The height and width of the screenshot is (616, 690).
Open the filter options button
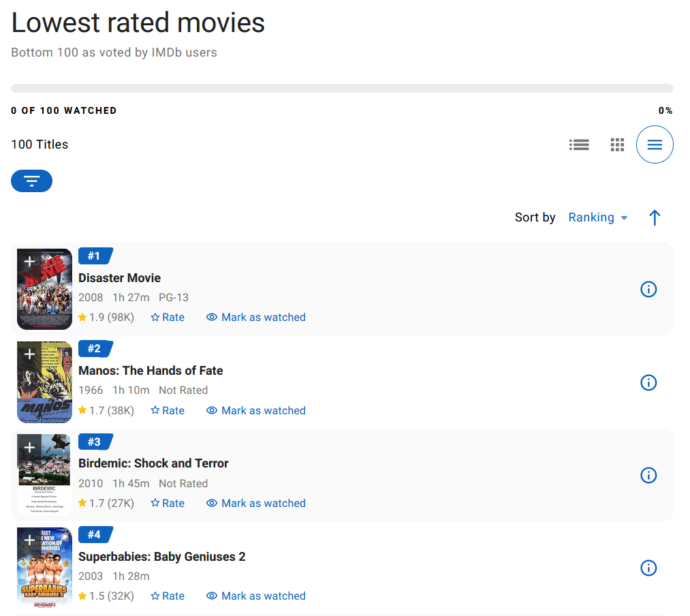[x=31, y=181]
